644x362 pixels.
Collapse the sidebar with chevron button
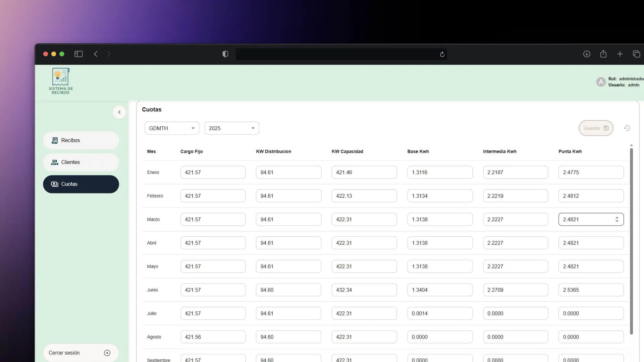click(x=119, y=112)
